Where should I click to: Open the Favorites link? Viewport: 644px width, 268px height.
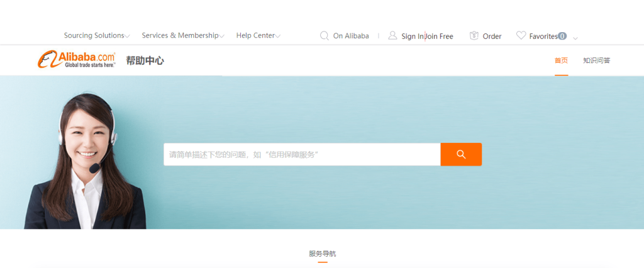(x=543, y=36)
